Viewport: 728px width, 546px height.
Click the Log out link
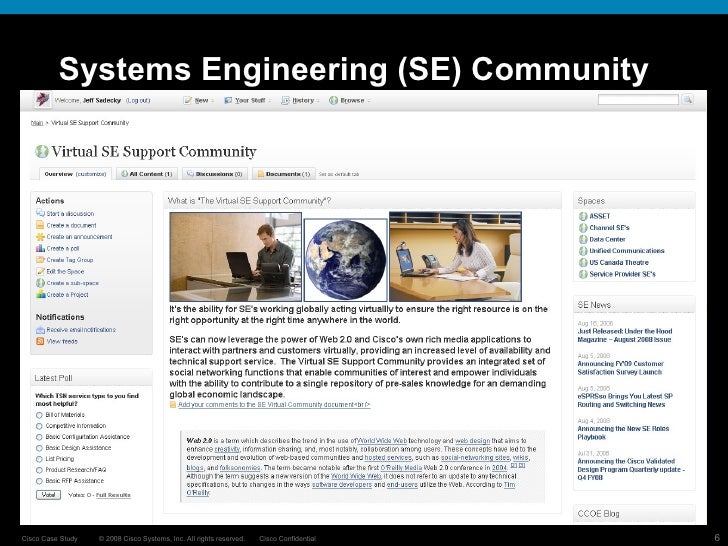pos(138,100)
